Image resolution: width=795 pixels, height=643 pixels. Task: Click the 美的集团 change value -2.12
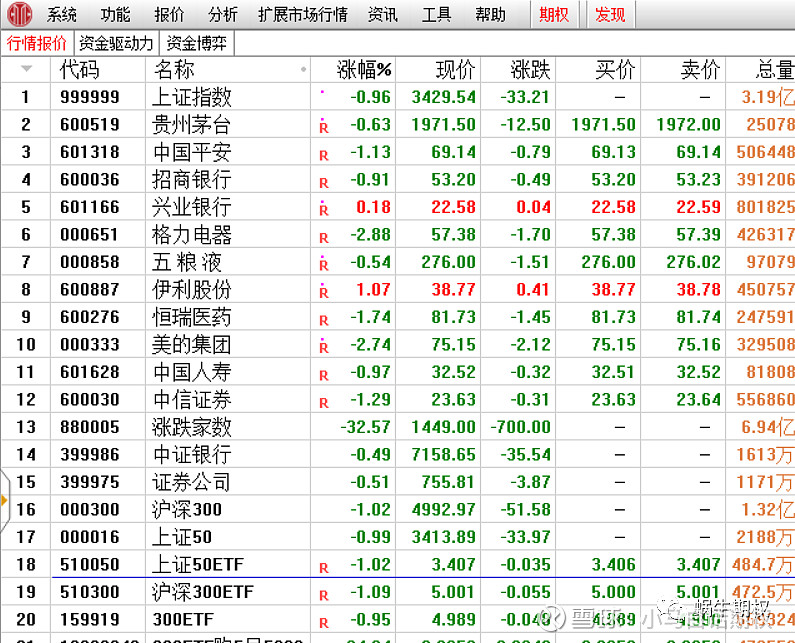(x=530, y=345)
